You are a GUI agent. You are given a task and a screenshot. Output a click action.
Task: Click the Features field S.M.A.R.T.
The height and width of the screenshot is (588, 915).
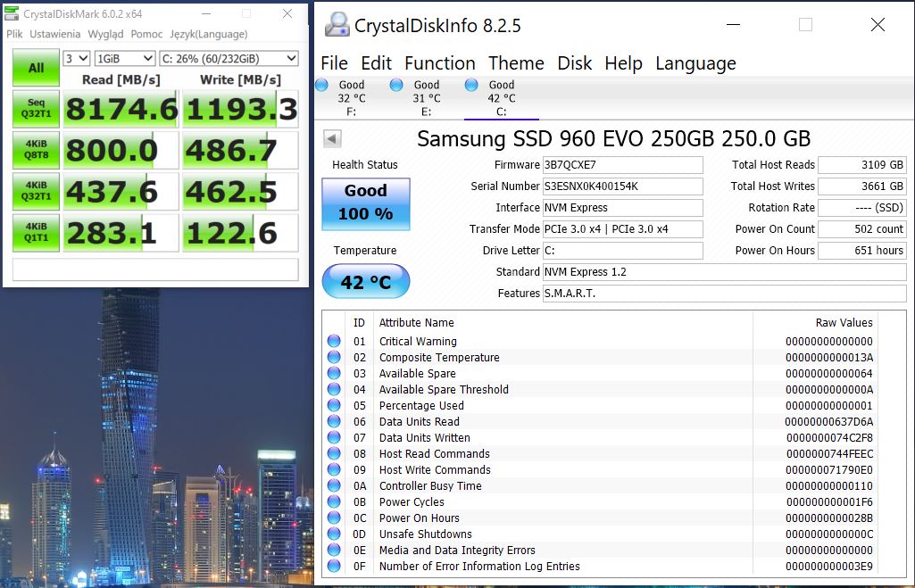pos(724,293)
